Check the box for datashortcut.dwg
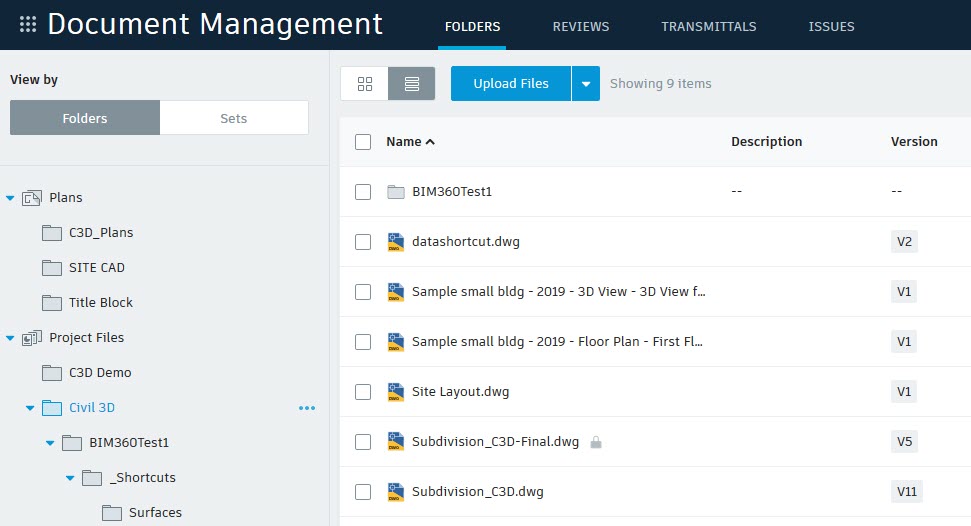 pyautogui.click(x=363, y=242)
